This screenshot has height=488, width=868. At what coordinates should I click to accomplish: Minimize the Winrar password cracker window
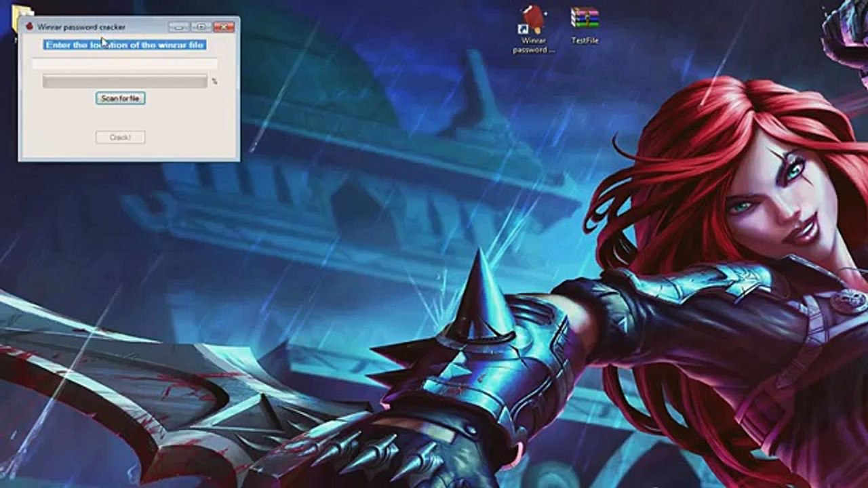coord(178,27)
